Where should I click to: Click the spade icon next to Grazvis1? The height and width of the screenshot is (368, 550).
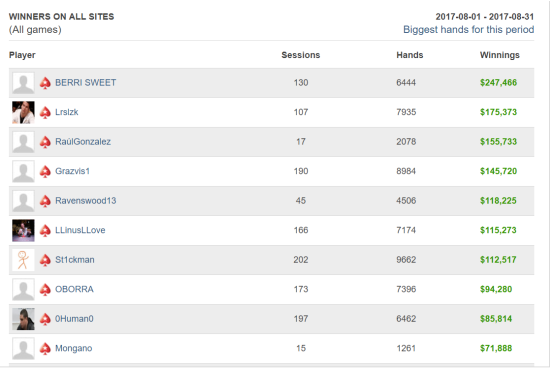click(45, 171)
